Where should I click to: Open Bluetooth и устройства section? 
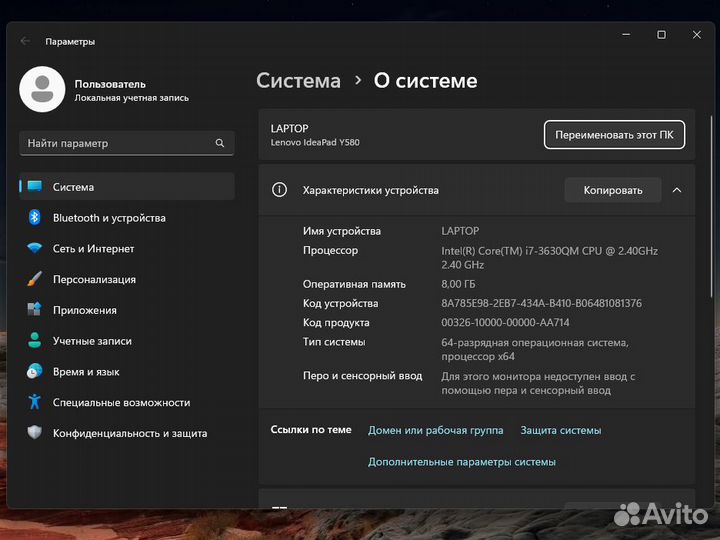pyautogui.click(x=127, y=218)
